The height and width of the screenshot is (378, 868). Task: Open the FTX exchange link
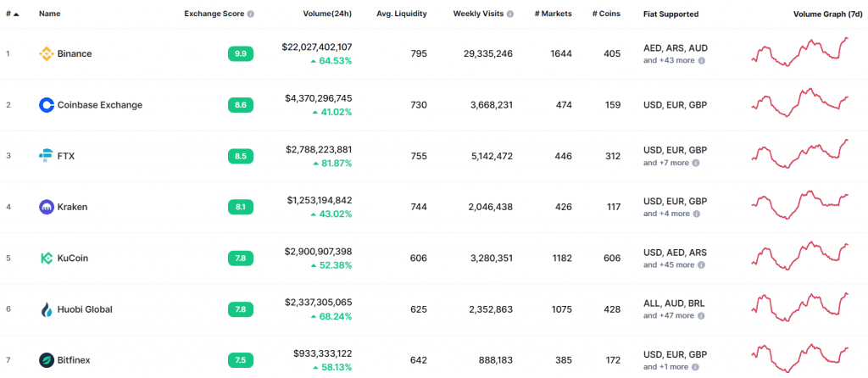66,156
